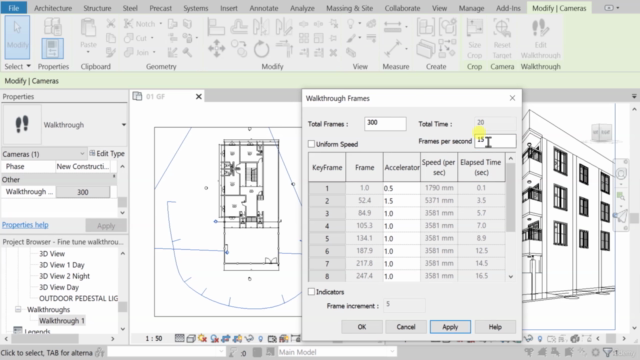The height and width of the screenshot is (360, 640).
Task: Open the Join dropdown arrow
Action: [154, 52]
